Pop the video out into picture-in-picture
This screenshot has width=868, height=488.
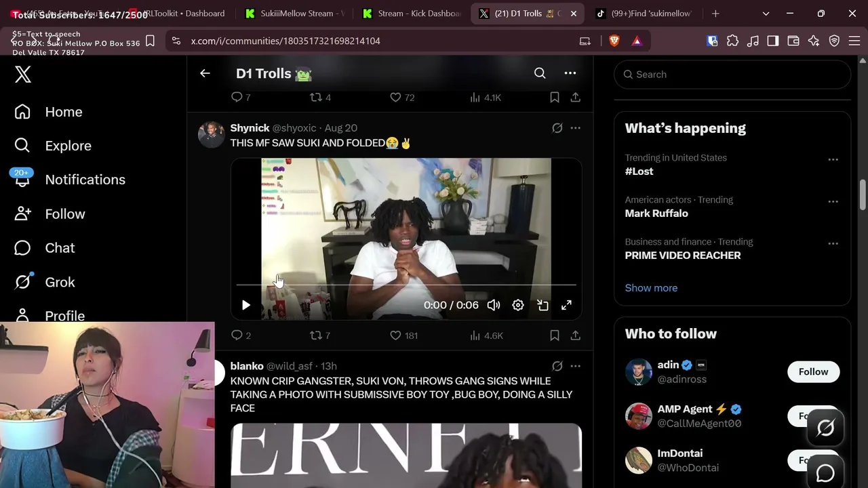[542, 305]
